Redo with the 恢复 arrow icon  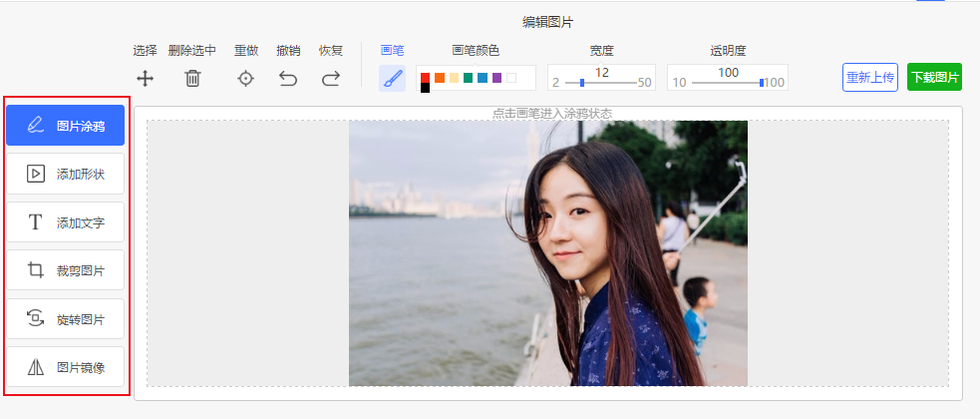(331, 78)
